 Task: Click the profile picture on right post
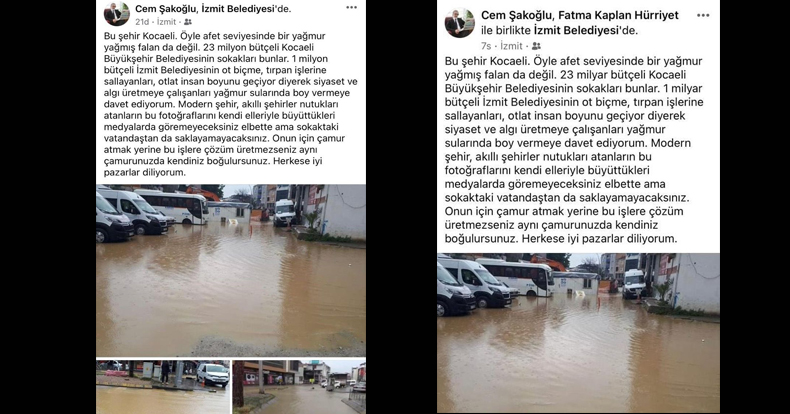(459, 23)
